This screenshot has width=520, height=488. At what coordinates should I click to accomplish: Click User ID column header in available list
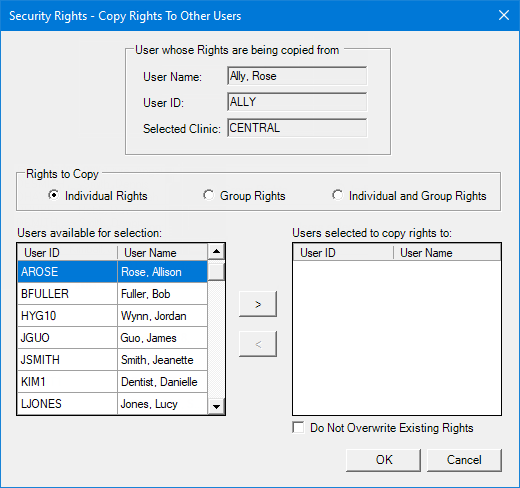[x=67, y=252]
